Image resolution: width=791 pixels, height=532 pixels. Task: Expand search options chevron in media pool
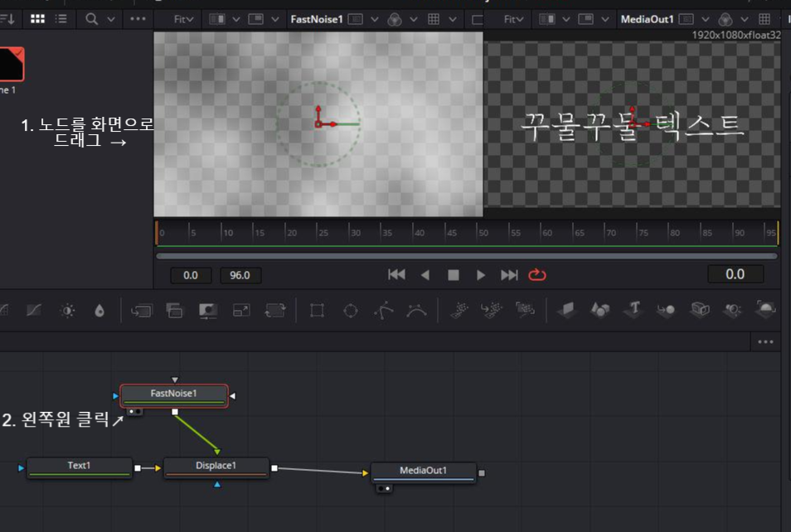click(x=111, y=19)
